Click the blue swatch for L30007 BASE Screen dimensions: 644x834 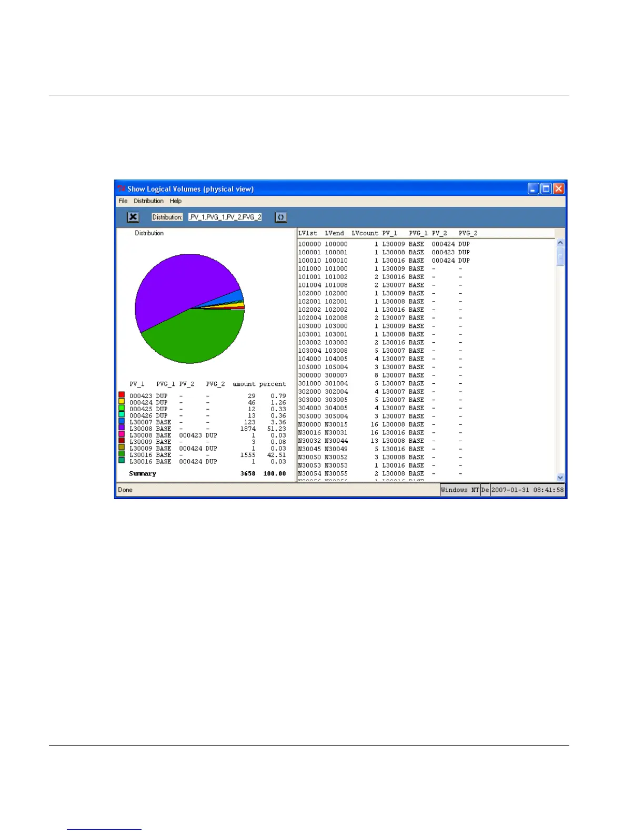pos(122,421)
